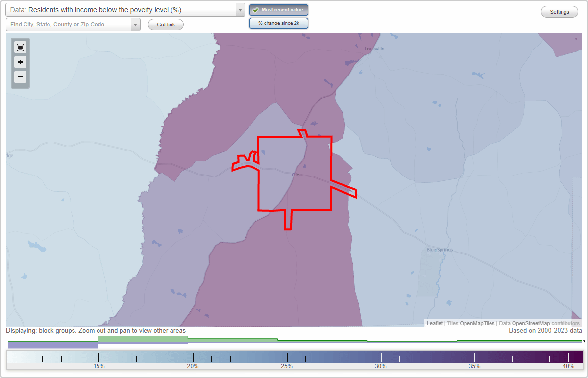This screenshot has width=588, height=378.
Task: Click the OpenMapTiles tiles link
Action: (477, 323)
